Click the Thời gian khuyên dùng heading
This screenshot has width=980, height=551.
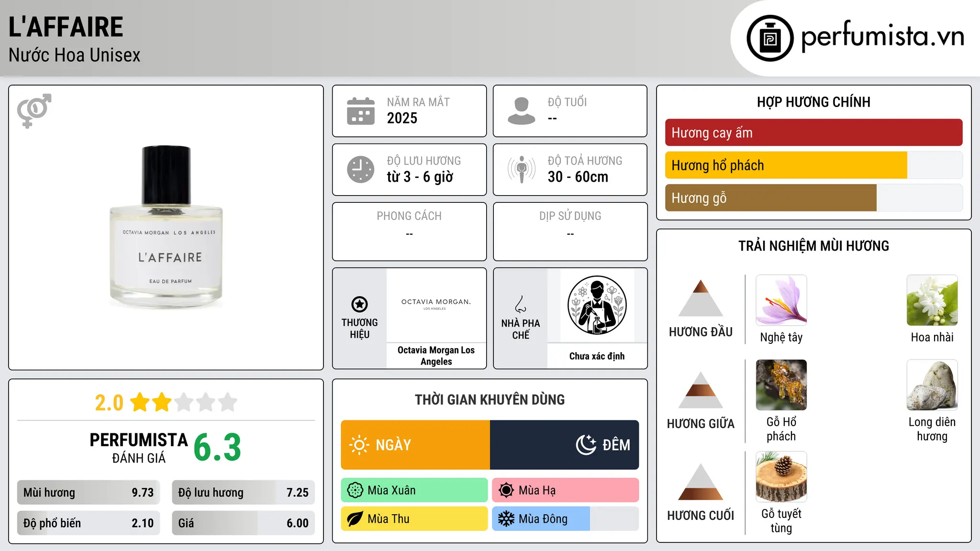click(x=490, y=400)
